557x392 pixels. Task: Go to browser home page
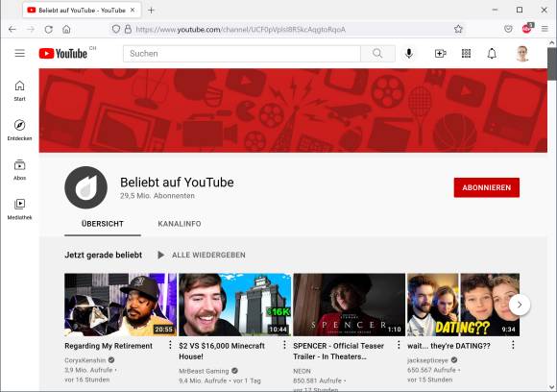[x=66, y=29]
